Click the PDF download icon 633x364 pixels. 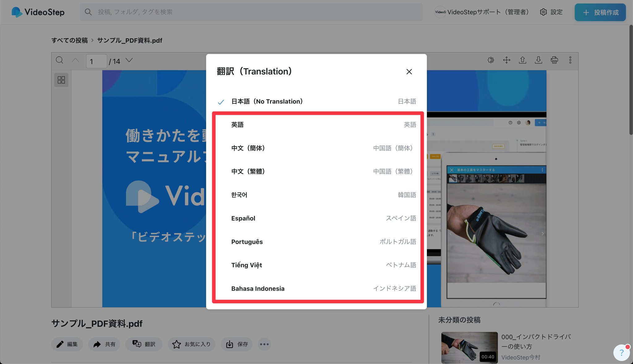pyautogui.click(x=538, y=60)
